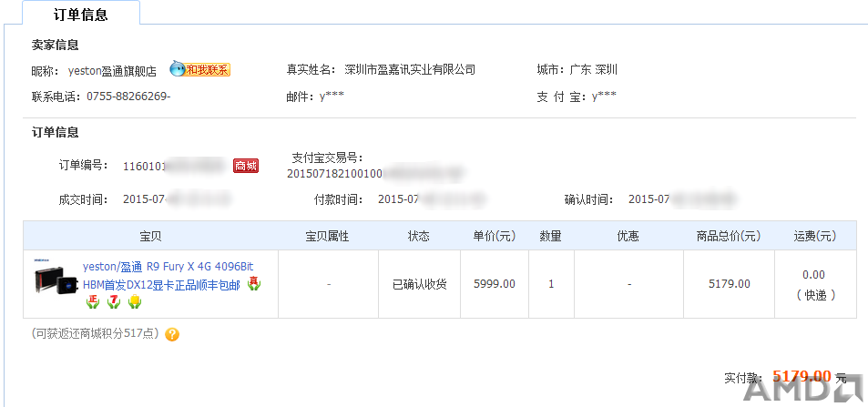Click the 优惠 column header

pos(628,237)
